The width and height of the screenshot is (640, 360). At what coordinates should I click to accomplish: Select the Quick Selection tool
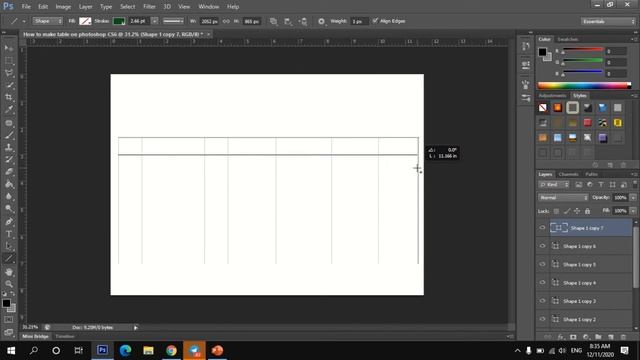pyautogui.click(x=9, y=85)
